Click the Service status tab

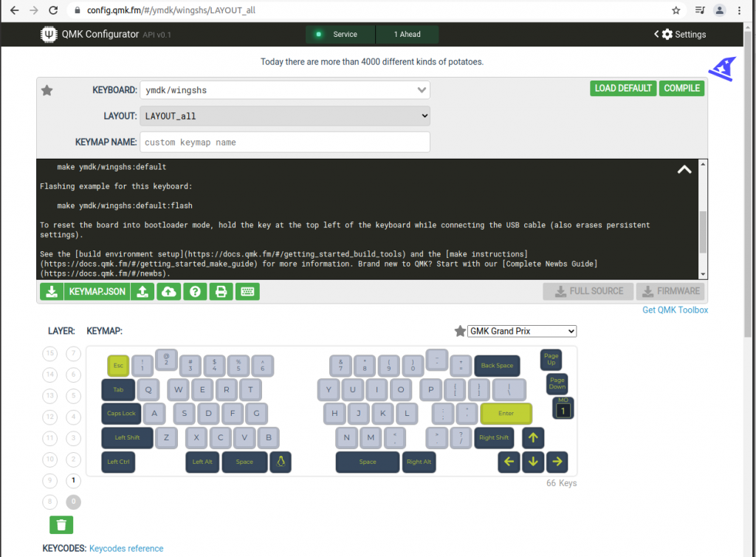[340, 34]
